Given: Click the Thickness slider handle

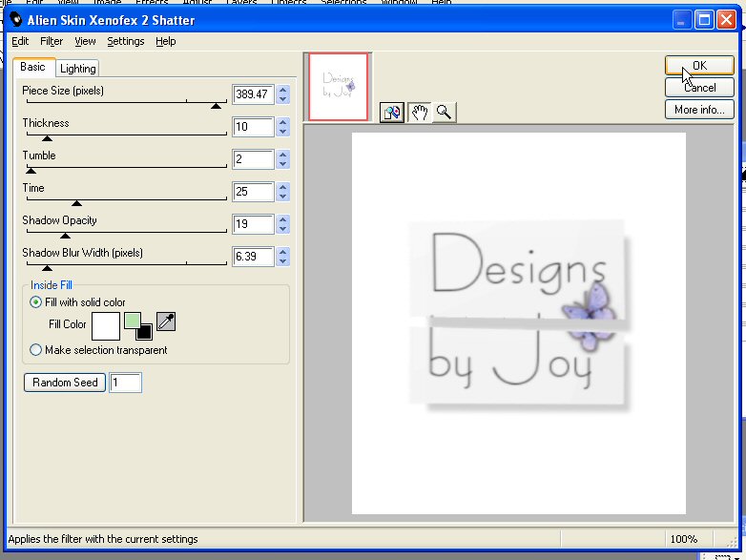Looking at the screenshot, I should click(47, 138).
